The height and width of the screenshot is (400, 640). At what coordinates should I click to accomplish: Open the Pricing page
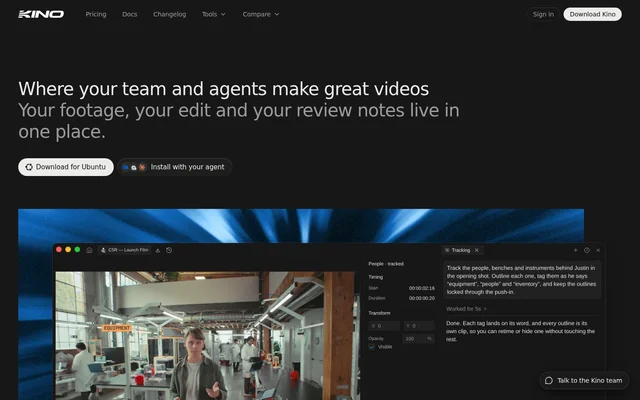pos(96,14)
